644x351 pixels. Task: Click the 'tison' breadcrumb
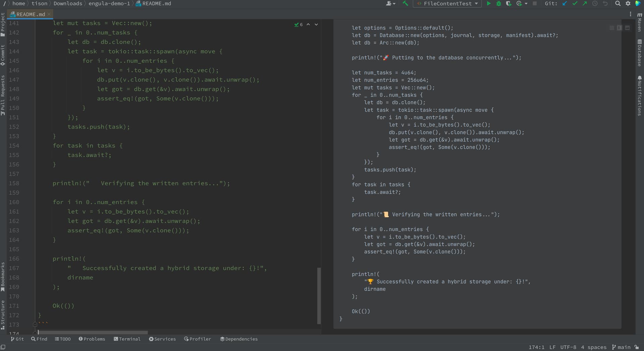[40, 3]
